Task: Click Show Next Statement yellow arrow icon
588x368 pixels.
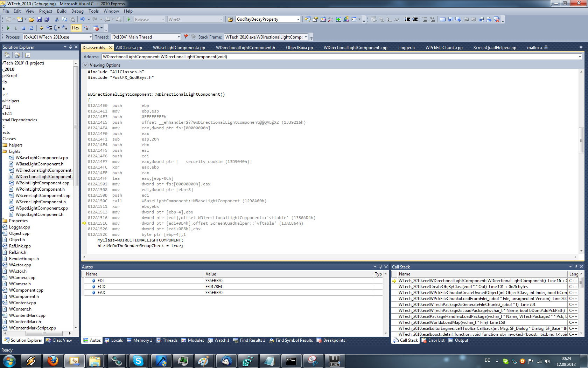Action: (41, 28)
